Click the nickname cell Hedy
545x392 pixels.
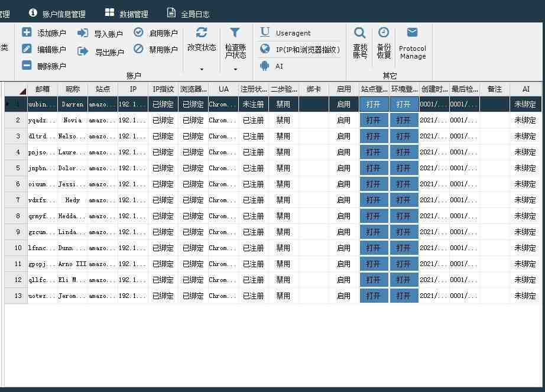pyautogui.click(x=73, y=200)
